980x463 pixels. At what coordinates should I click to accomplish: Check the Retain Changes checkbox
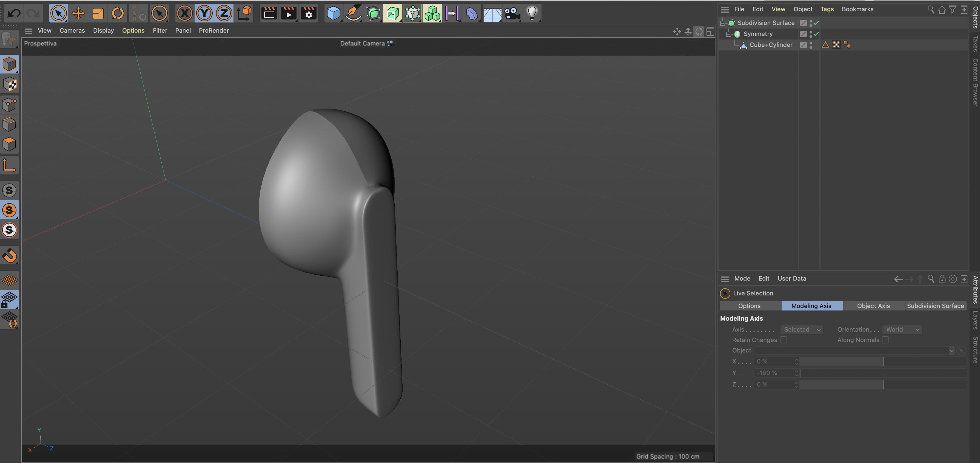point(783,340)
